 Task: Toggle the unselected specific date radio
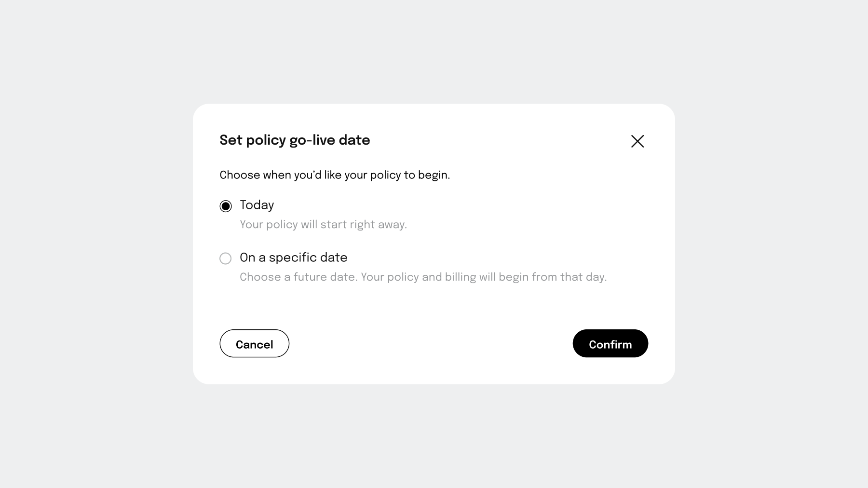pyautogui.click(x=225, y=258)
